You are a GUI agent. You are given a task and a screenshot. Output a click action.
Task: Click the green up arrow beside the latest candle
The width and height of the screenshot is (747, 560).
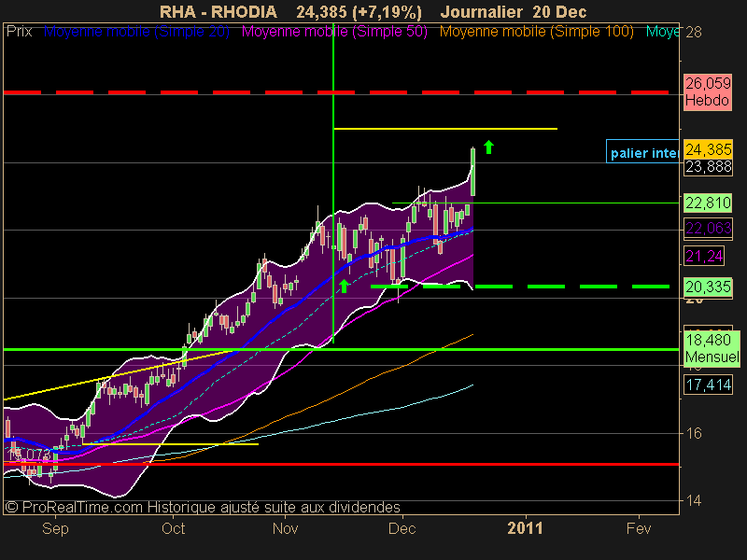click(488, 147)
